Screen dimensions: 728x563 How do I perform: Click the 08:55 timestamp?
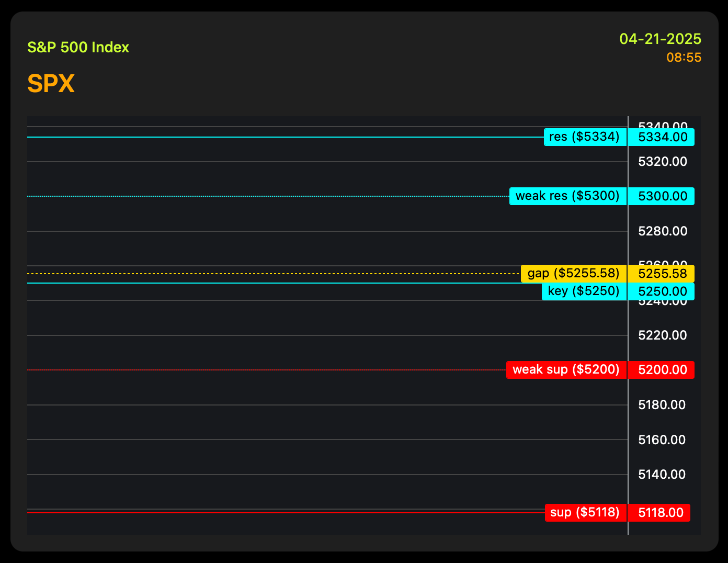click(684, 58)
